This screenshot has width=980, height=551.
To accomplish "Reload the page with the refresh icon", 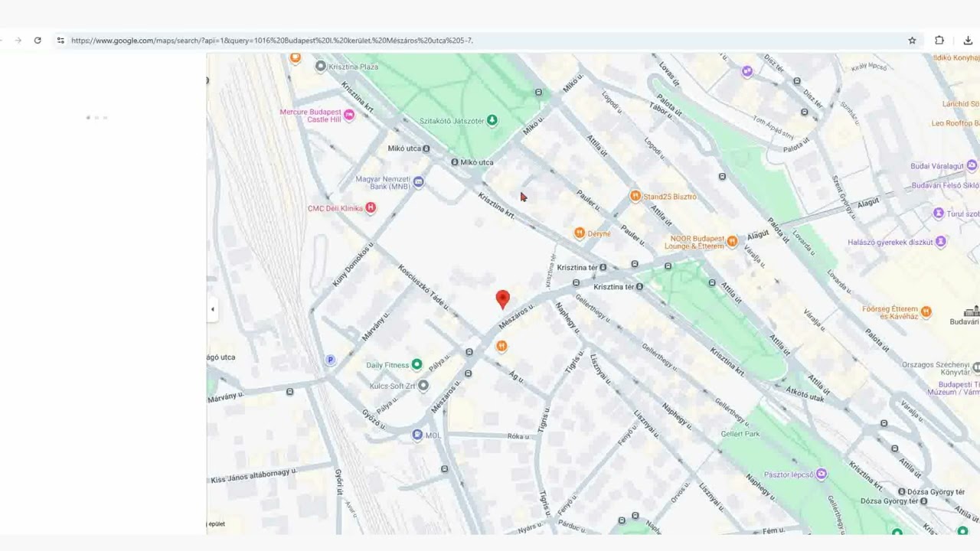I will click(x=38, y=41).
